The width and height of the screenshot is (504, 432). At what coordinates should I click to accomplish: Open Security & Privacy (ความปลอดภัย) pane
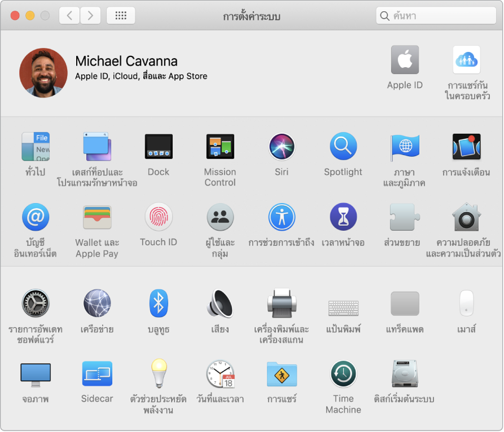click(x=466, y=217)
